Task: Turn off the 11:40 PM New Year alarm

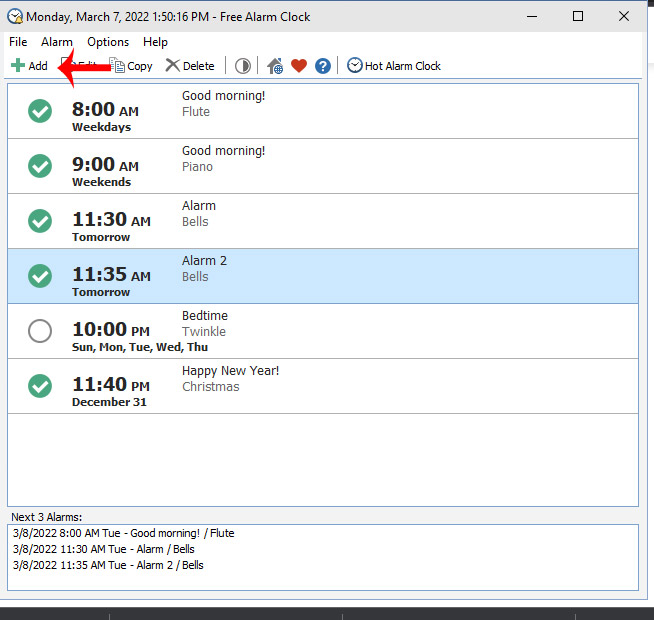Action: pos(40,386)
